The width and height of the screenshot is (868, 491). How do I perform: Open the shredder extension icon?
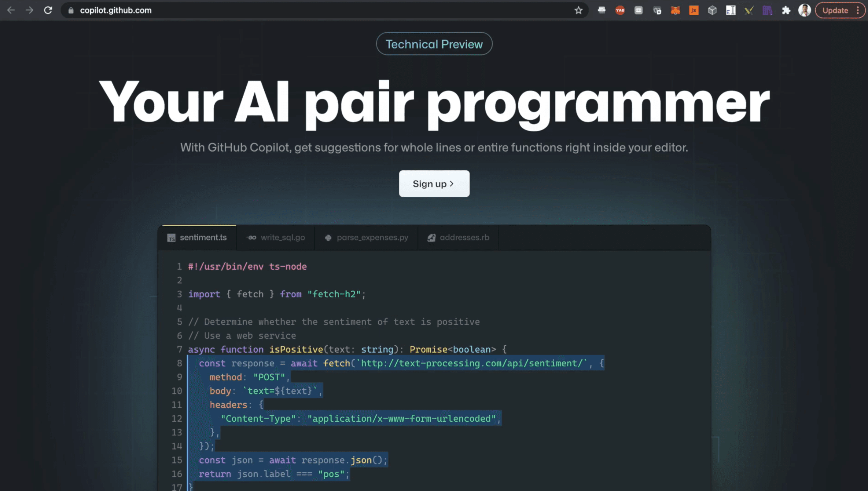point(601,10)
